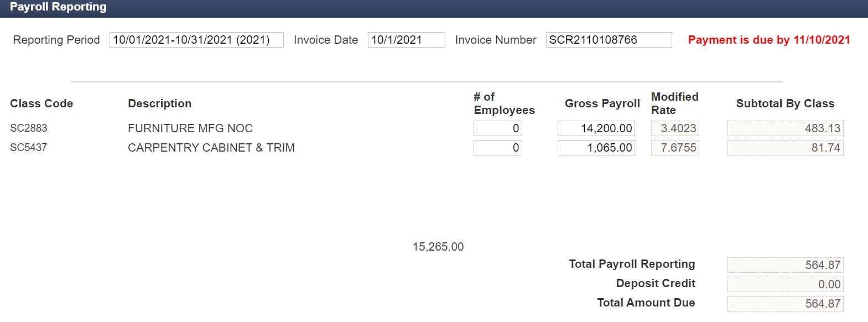Screen dimensions: 868x322
Task: Click the payment due date notice
Action: (x=769, y=40)
